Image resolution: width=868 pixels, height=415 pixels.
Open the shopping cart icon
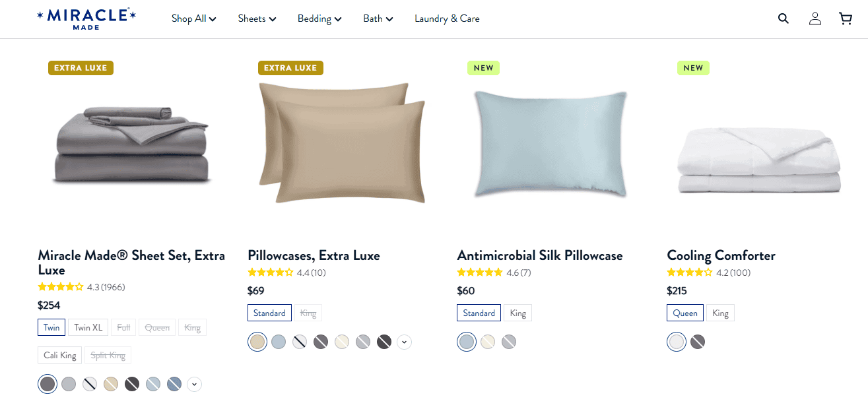[846, 18]
